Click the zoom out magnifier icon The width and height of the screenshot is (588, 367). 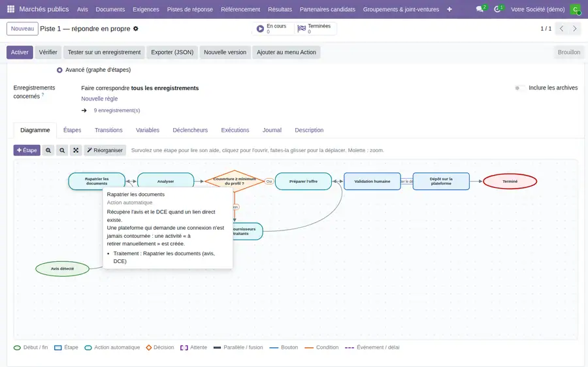pyautogui.click(x=62, y=150)
